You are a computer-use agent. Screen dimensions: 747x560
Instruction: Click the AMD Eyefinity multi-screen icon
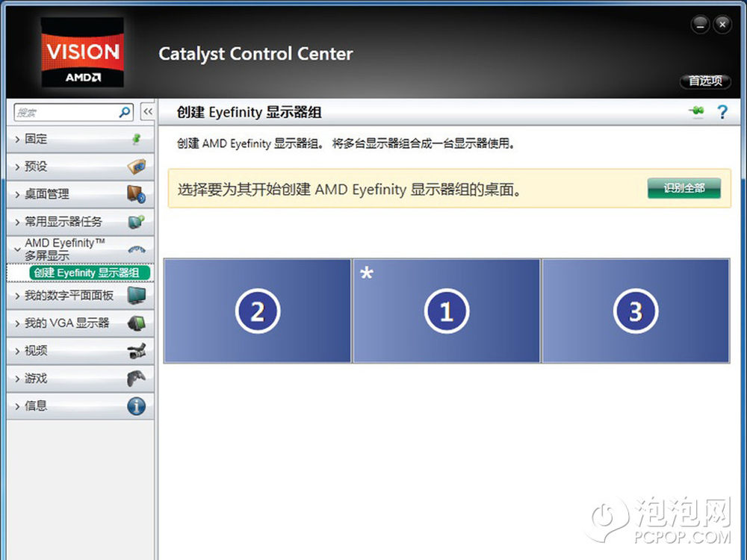[x=137, y=249]
